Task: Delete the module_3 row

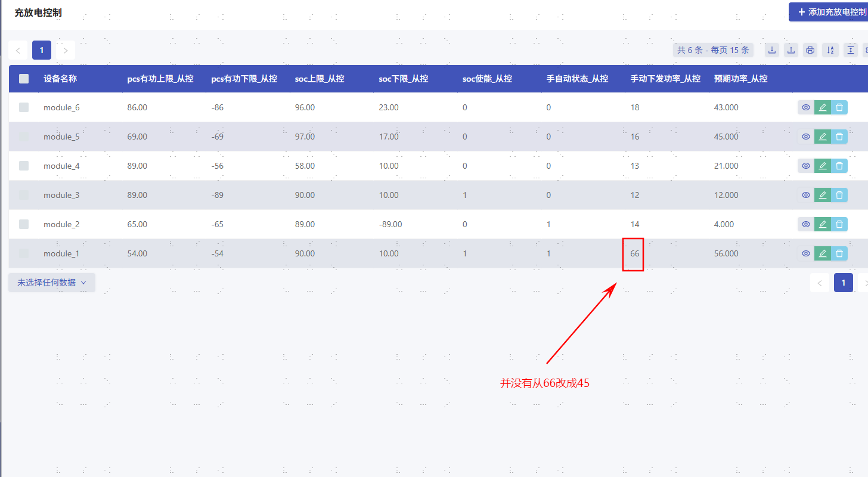Action: point(839,195)
